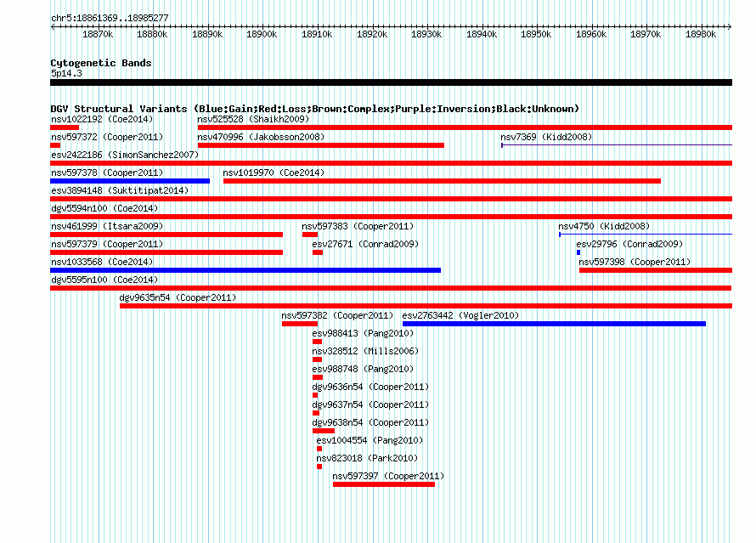Click the 5p14.3 band label
756x543 pixels.
[x=66, y=73]
